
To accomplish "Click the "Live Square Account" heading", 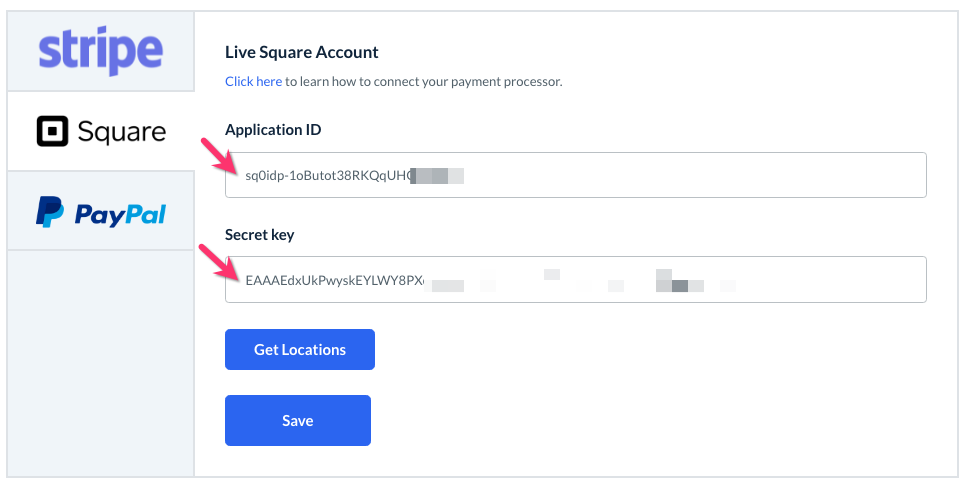I will [301, 52].
